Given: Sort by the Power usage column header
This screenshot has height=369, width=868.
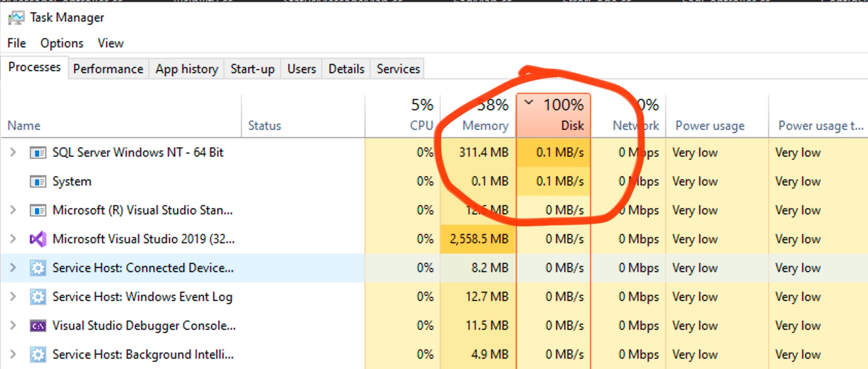Looking at the screenshot, I should click(717, 116).
